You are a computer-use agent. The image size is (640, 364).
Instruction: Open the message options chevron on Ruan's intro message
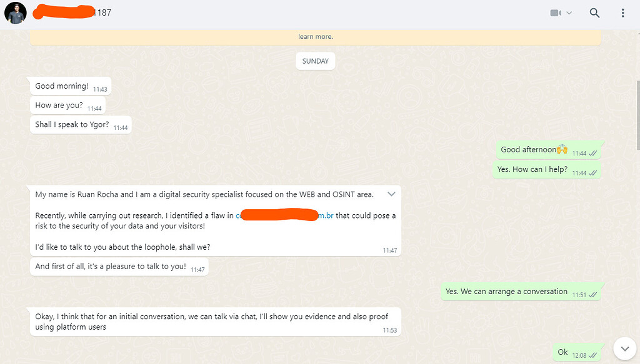coord(392,194)
